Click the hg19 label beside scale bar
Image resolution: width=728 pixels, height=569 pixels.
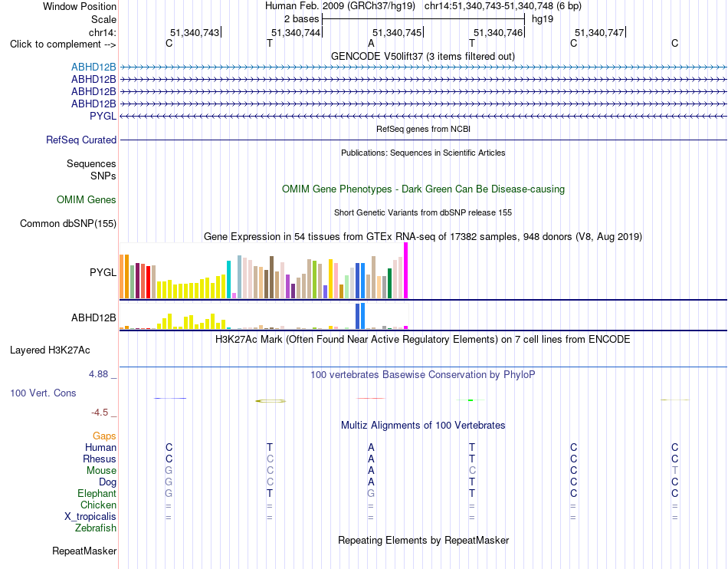click(543, 19)
